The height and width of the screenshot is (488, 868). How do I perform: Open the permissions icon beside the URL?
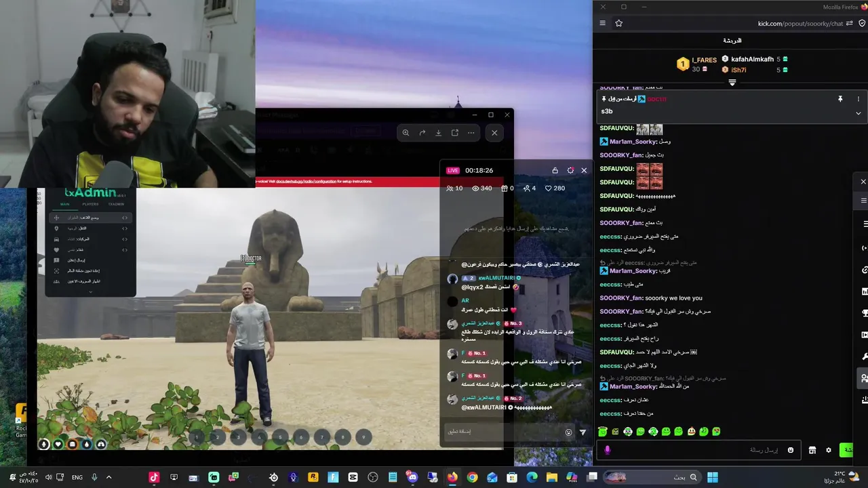[850, 23]
